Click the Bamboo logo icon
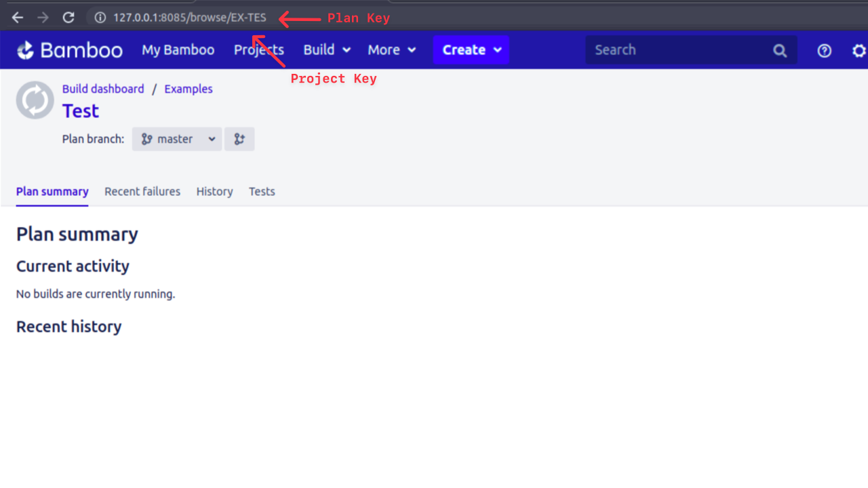Screen dimensions: 868x488 point(25,50)
